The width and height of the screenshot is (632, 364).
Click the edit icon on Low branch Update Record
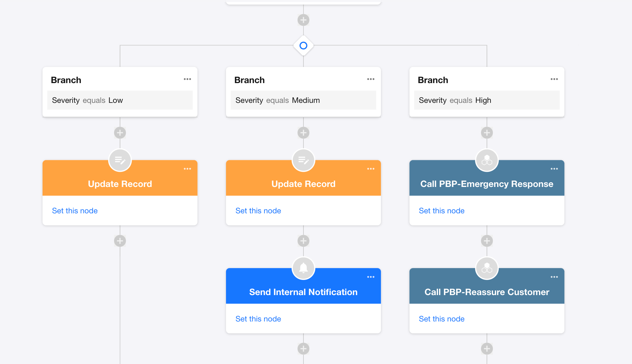120,160
